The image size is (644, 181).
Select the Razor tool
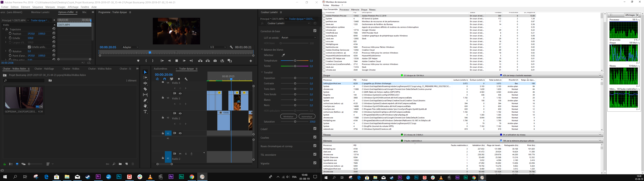click(x=145, y=89)
